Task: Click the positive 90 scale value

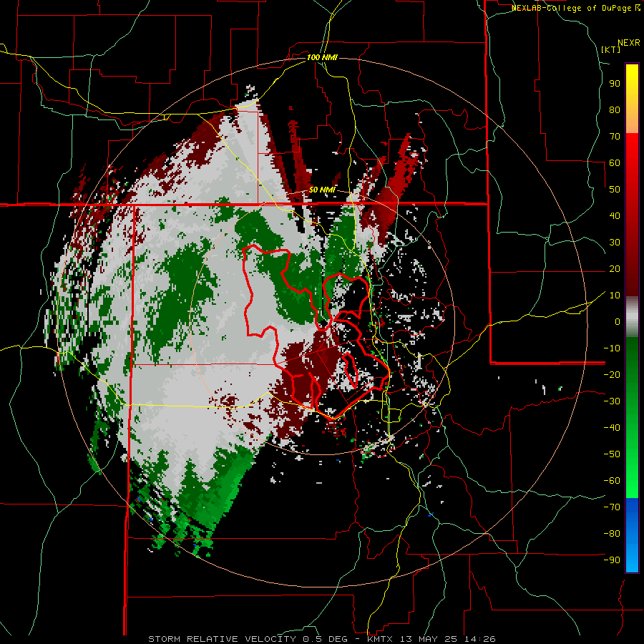Action: [615, 84]
